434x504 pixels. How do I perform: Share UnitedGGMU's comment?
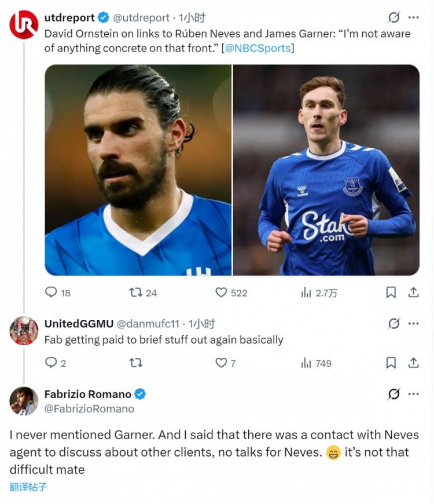413,363
